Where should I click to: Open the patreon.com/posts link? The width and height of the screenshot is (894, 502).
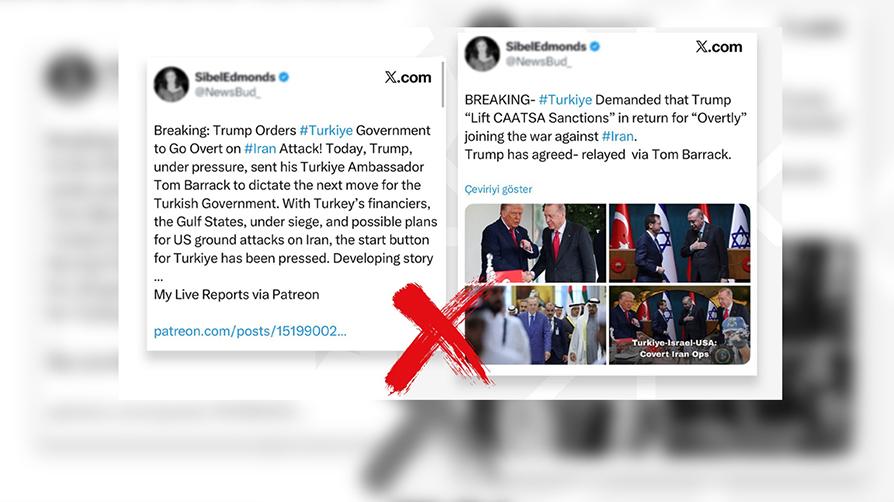(250, 331)
